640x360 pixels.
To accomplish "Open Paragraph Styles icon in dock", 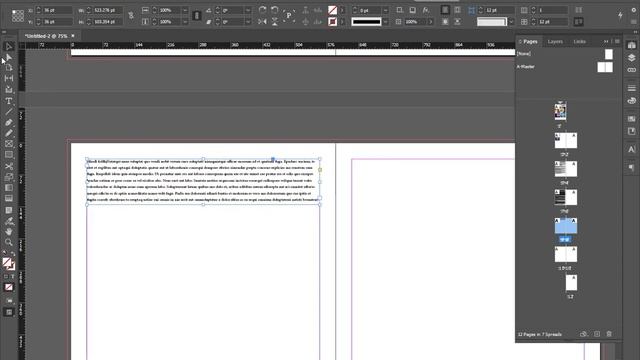I will coord(631,167).
